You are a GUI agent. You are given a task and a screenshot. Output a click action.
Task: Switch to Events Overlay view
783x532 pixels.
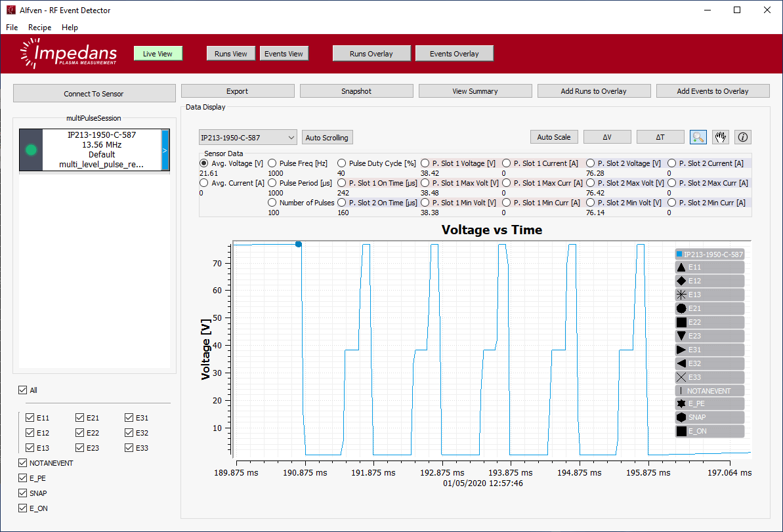pyautogui.click(x=454, y=54)
